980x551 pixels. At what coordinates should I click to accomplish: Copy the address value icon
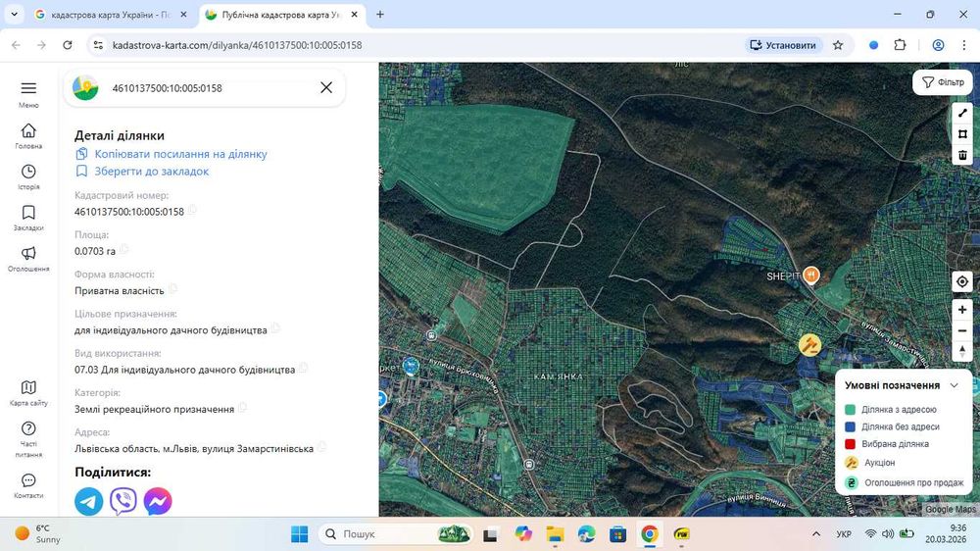321,446
